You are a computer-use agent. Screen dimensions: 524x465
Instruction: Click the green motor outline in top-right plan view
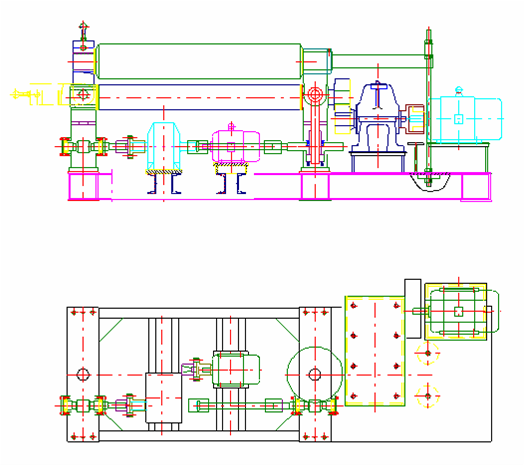click(464, 312)
